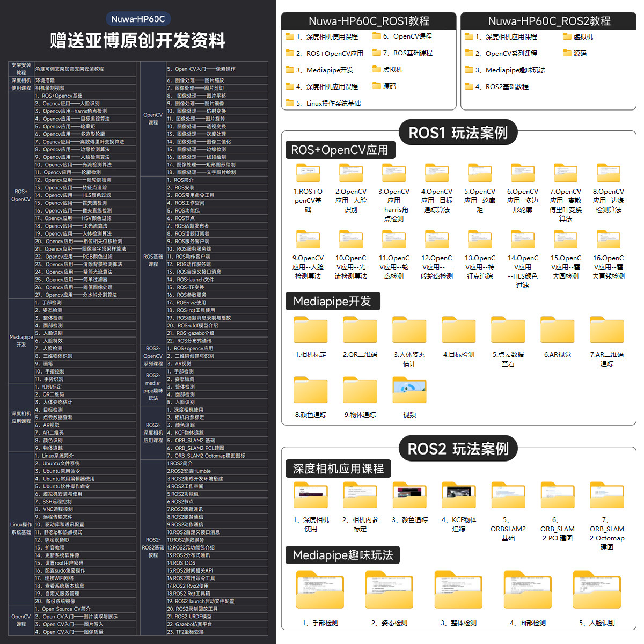
Task: Select the 'Ubuntu文件系统' table row
Action: coord(84,463)
